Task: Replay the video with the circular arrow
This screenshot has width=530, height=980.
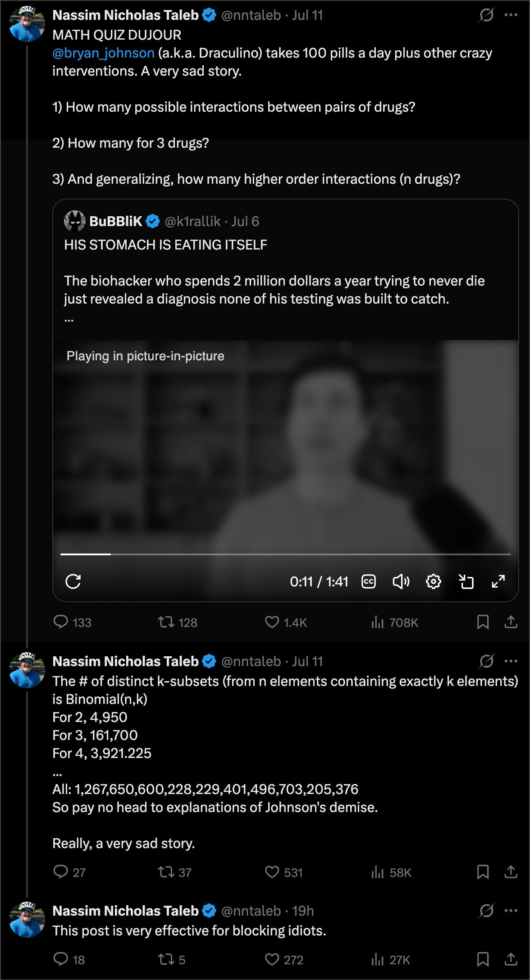Action: pos(73,581)
